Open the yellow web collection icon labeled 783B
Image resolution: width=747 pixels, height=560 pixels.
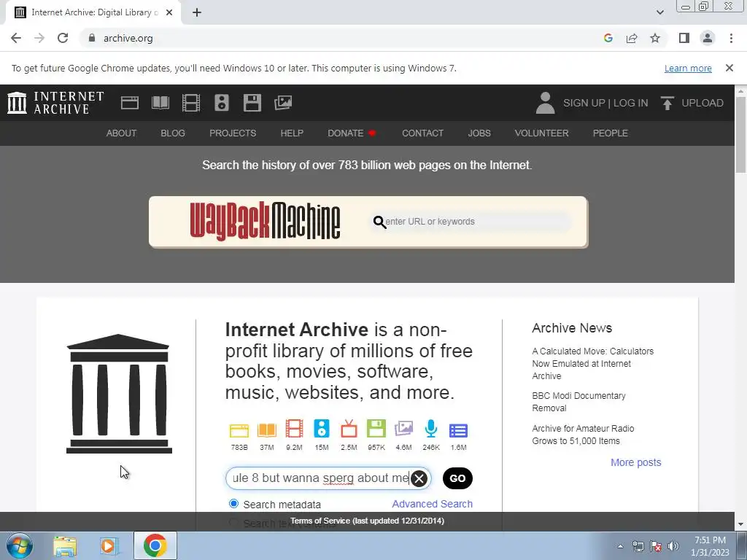239,430
